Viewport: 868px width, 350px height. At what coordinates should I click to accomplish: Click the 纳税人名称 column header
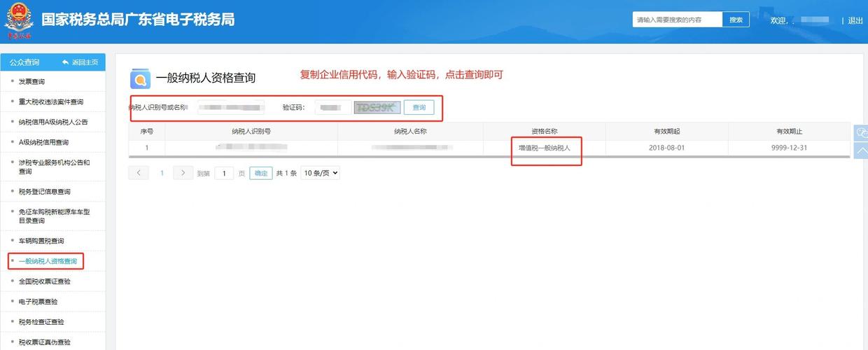coord(410,131)
